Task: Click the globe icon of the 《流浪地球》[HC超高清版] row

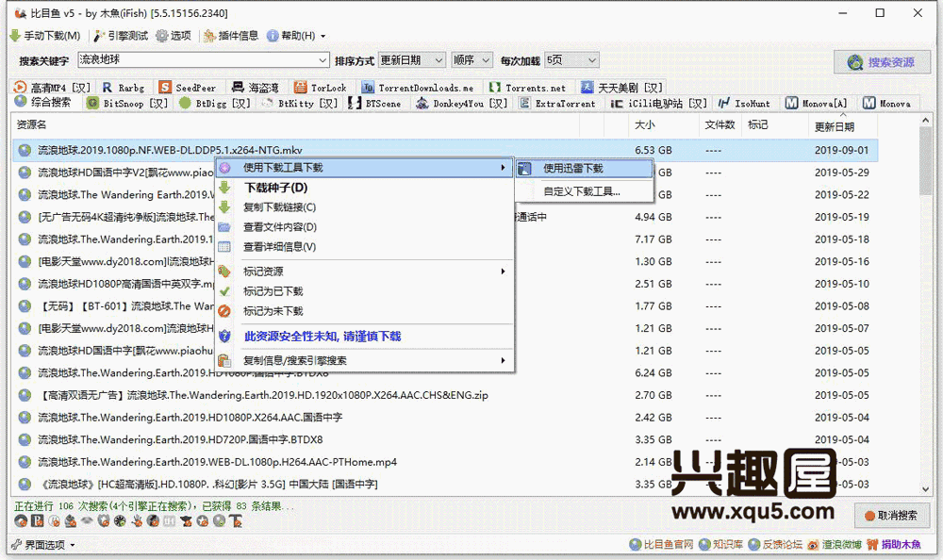Action: point(25,485)
